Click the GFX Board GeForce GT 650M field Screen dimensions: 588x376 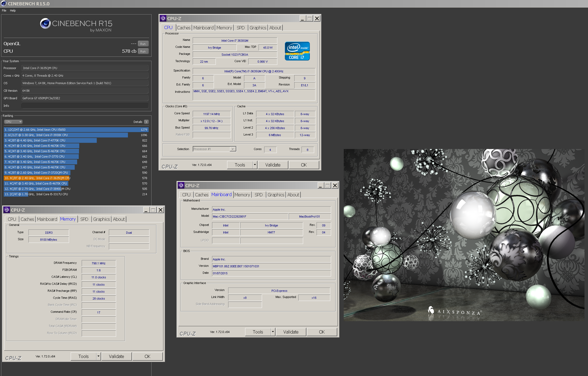pyautogui.click(x=85, y=98)
